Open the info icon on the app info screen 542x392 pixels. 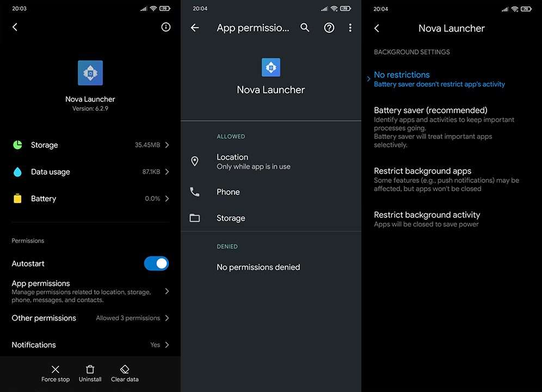[x=166, y=27]
